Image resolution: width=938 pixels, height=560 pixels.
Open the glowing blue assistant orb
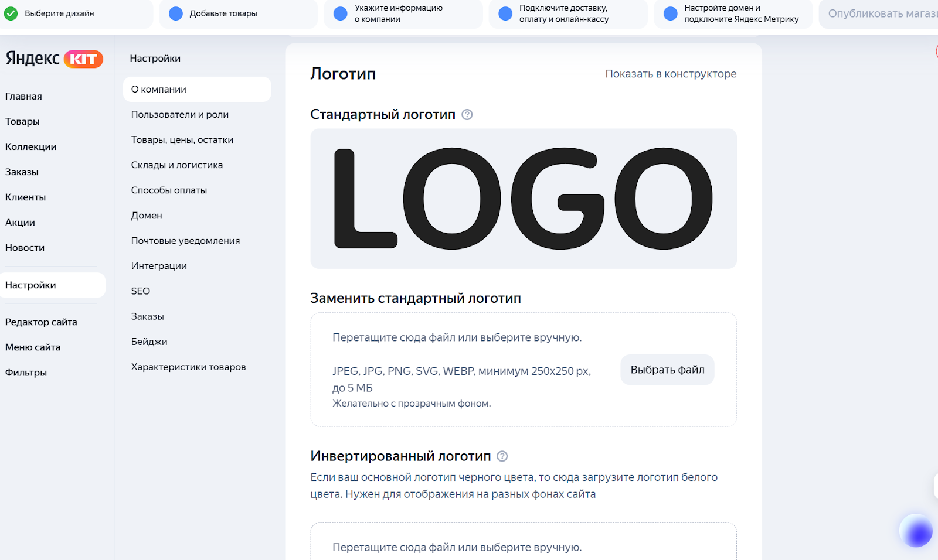click(916, 531)
